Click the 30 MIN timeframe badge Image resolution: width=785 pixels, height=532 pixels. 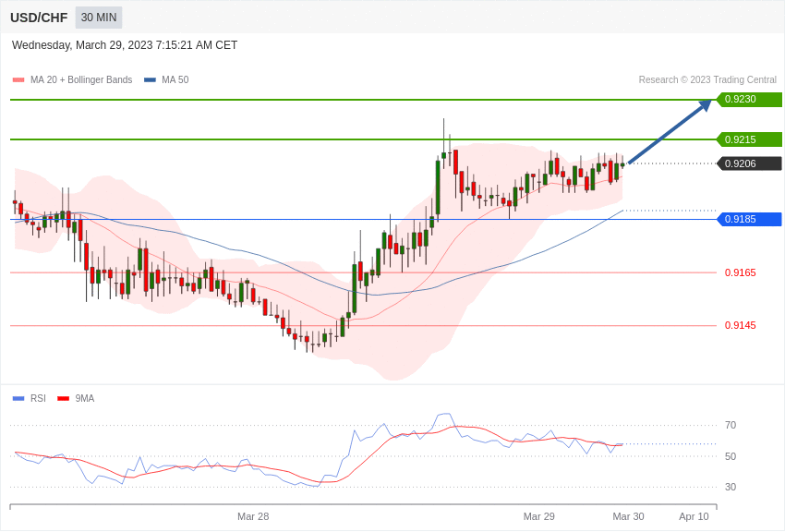(x=99, y=18)
